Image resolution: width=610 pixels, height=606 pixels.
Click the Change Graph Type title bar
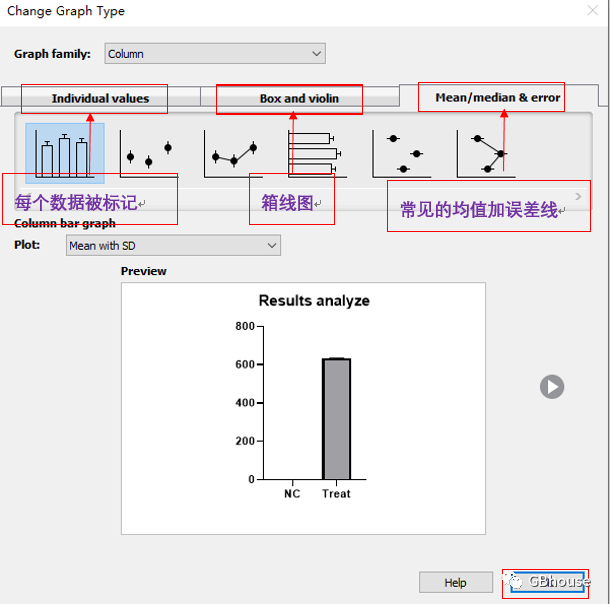[x=250, y=12]
